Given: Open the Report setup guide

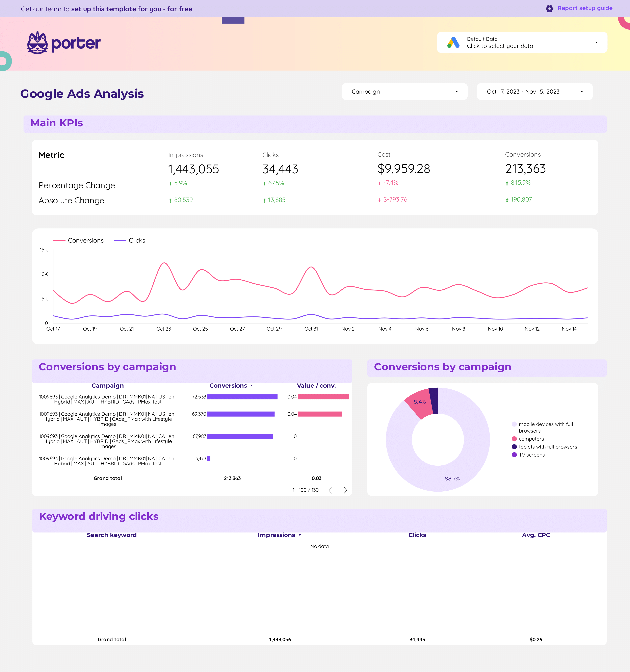Looking at the screenshot, I should pos(584,8).
